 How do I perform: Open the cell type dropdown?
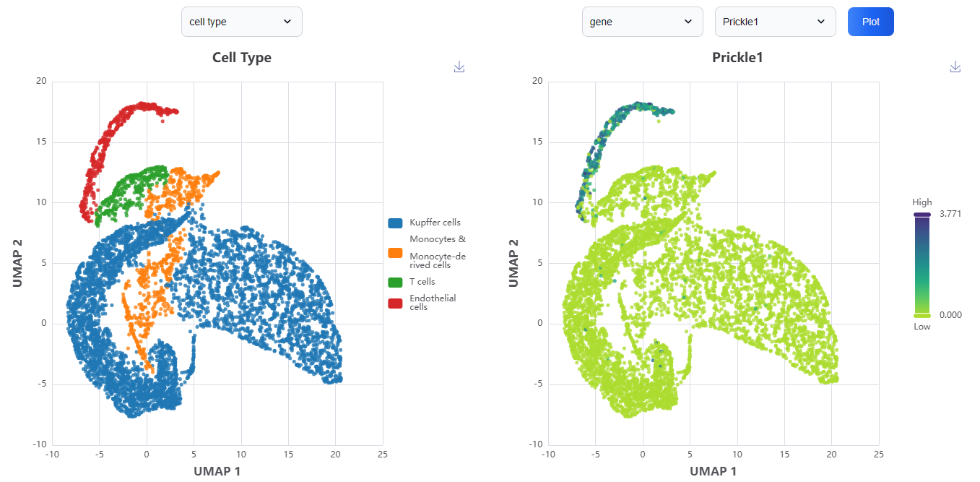241,22
